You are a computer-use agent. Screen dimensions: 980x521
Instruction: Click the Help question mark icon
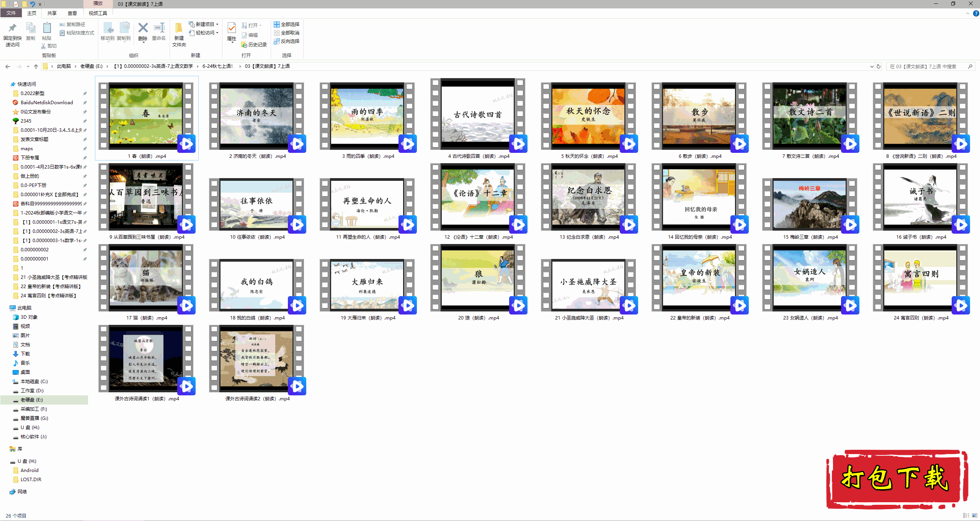tap(976, 13)
